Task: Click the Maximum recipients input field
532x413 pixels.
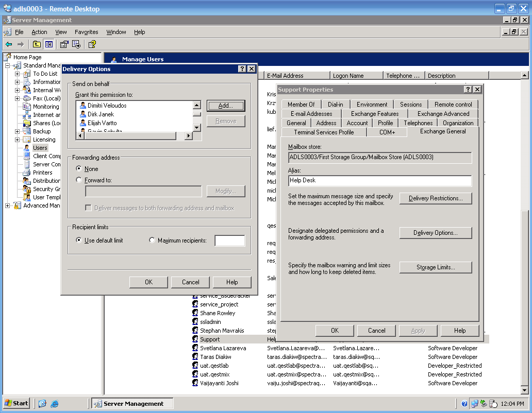Action: coord(229,240)
